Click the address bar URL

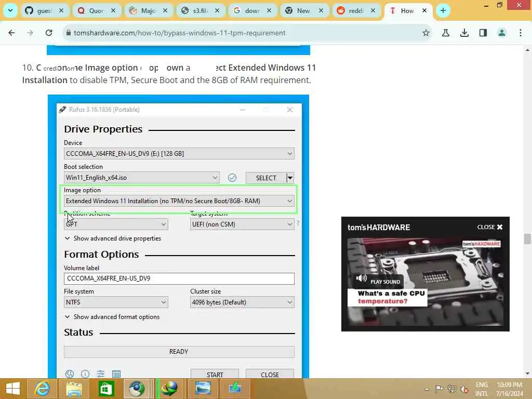pyautogui.click(x=179, y=33)
